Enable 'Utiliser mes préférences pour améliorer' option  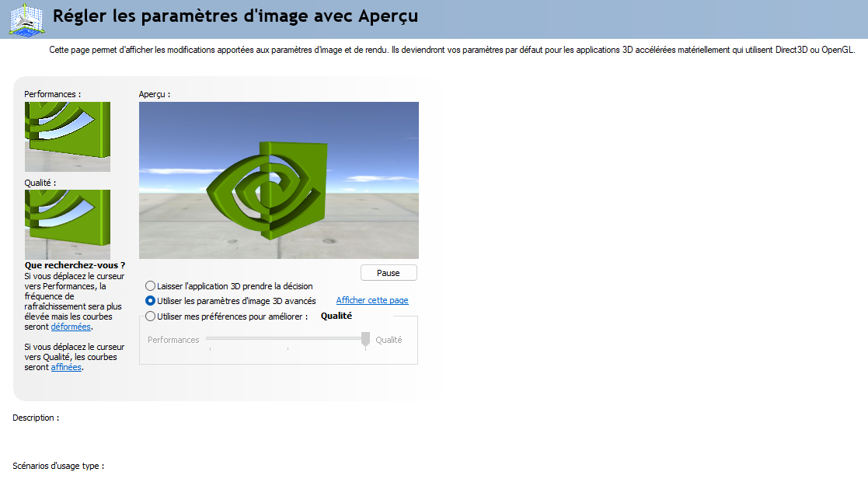click(150, 316)
